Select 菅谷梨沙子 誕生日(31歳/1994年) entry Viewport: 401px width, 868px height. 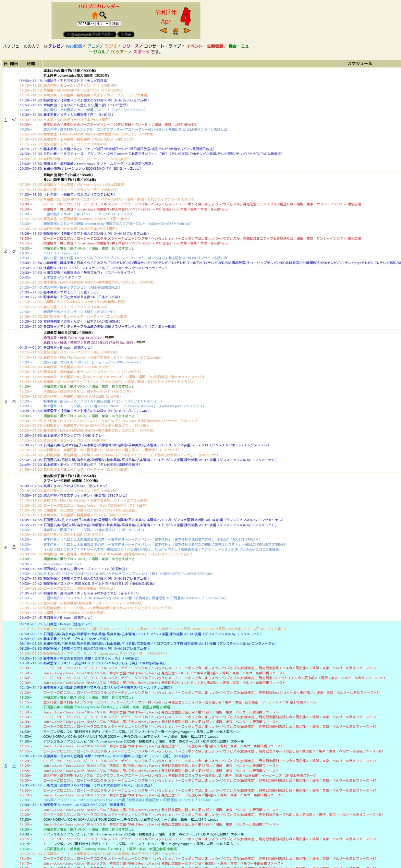point(70,476)
